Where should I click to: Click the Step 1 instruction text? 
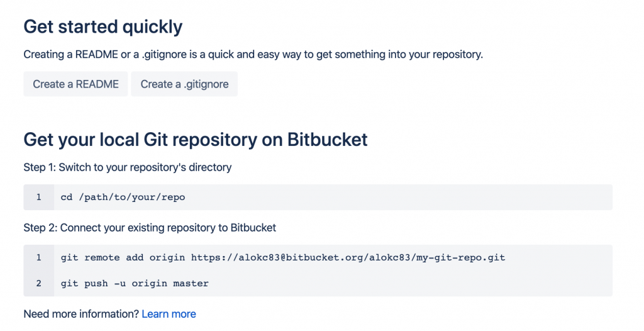click(x=127, y=167)
